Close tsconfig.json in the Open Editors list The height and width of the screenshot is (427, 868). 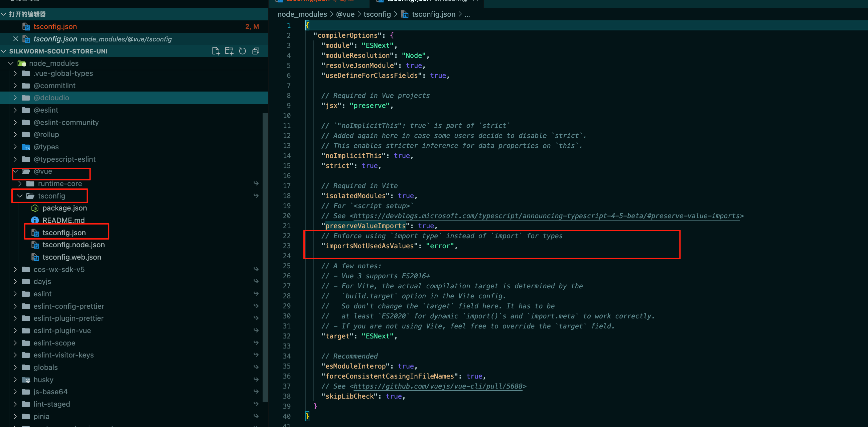click(x=15, y=39)
